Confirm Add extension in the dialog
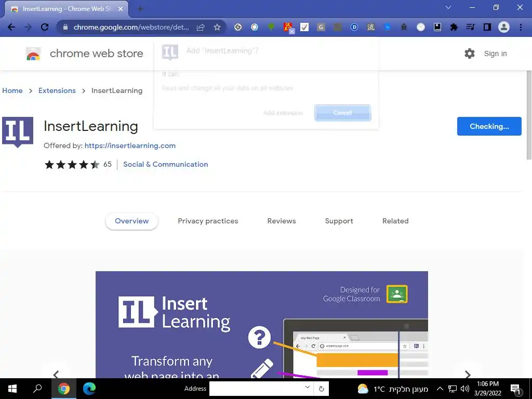 point(283,113)
